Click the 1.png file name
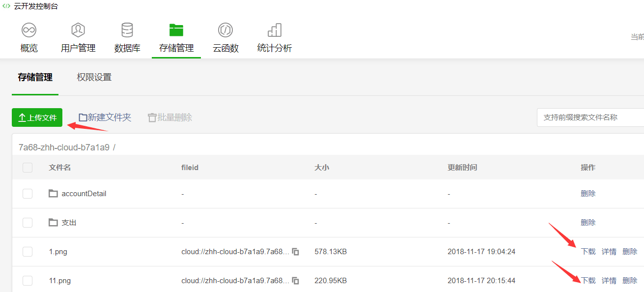The width and height of the screenshot is (644, 292). [58, 252]
